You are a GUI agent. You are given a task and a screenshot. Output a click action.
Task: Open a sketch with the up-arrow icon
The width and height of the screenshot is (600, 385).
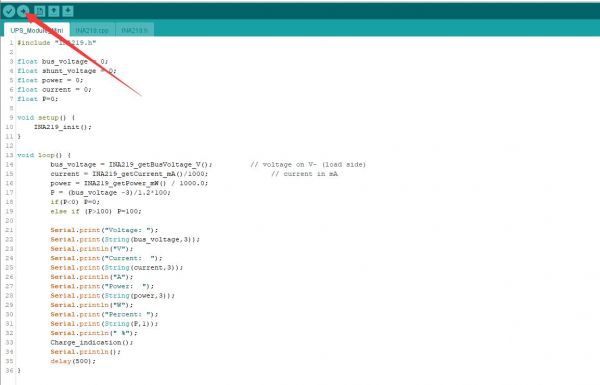coord(54,11)
